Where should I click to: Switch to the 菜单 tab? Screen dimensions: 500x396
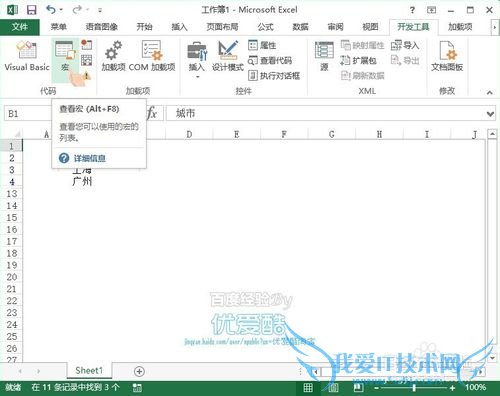(59, 27)
